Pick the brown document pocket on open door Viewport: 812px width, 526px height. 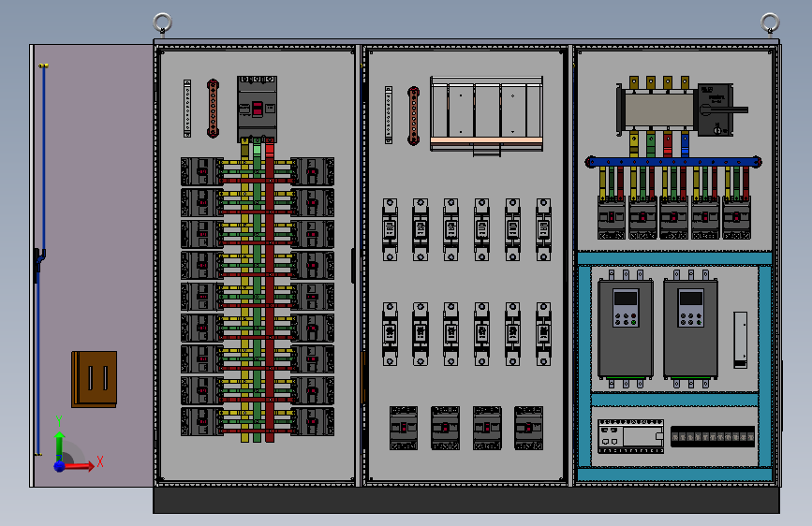(x=95, y=379)
